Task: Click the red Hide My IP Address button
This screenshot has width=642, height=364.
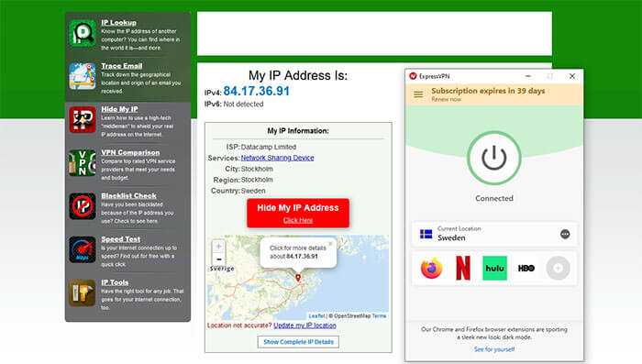Action: tap(298, 213)
